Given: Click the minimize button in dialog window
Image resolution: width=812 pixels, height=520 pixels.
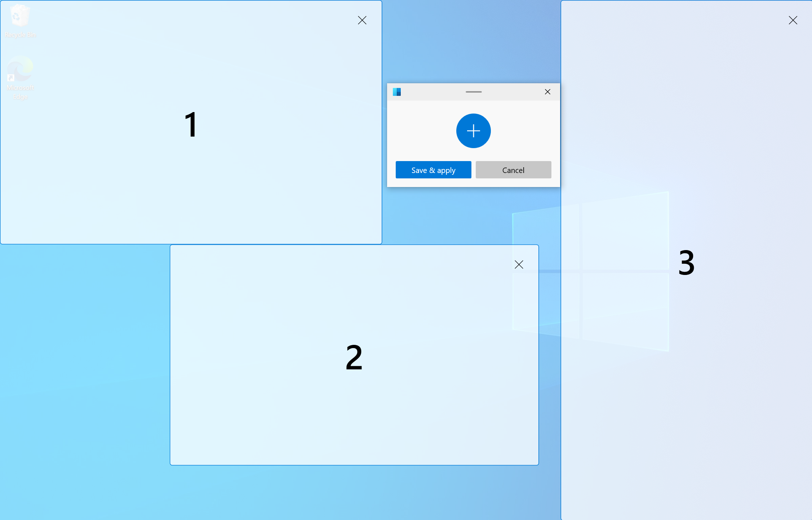Looking at the screenshot, I should [x=474, y=92].
